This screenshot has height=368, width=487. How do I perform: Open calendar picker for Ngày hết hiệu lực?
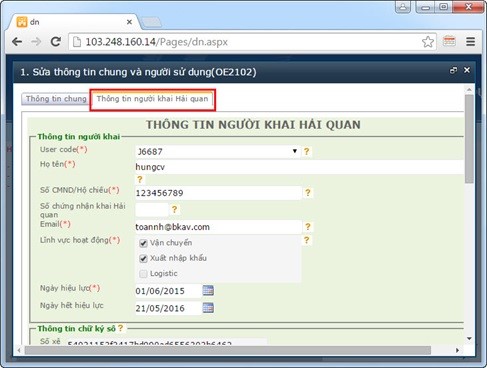coord(208,308)
